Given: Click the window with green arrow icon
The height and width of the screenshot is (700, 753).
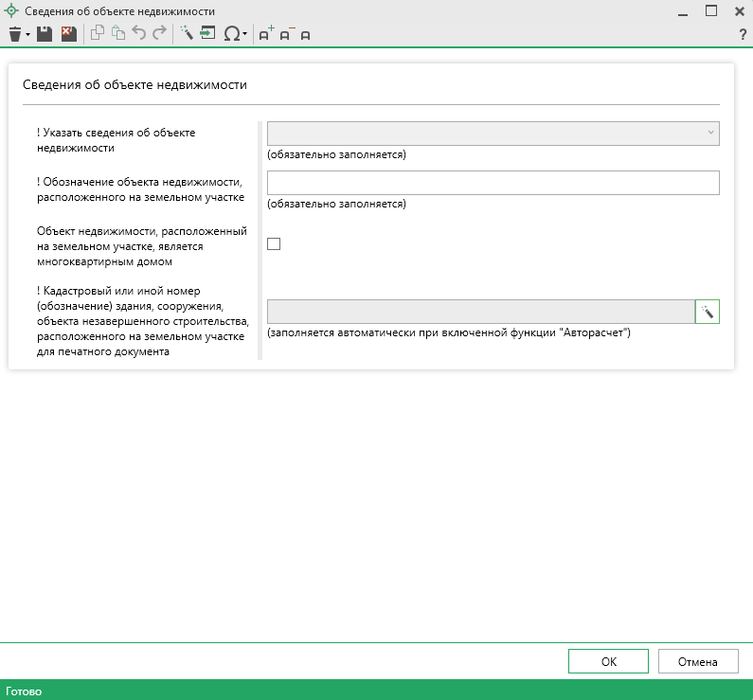Looking at the screenshot, I should 207,34.
